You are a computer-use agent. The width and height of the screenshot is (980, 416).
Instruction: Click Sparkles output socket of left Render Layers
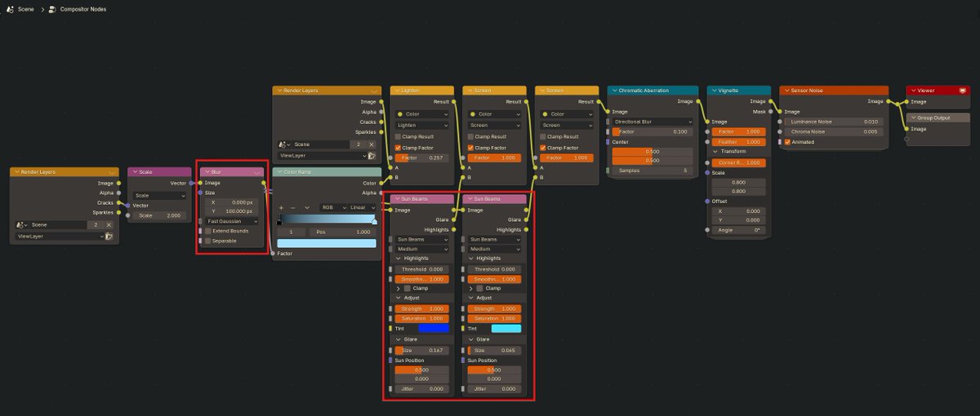tap(119, 212)
